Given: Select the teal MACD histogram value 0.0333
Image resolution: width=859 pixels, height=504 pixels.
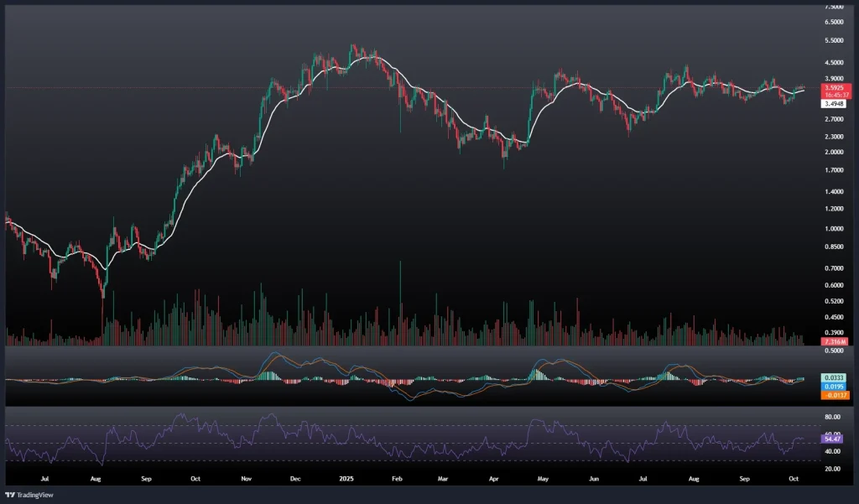Looking at the screenshot, I should (834, 378).
